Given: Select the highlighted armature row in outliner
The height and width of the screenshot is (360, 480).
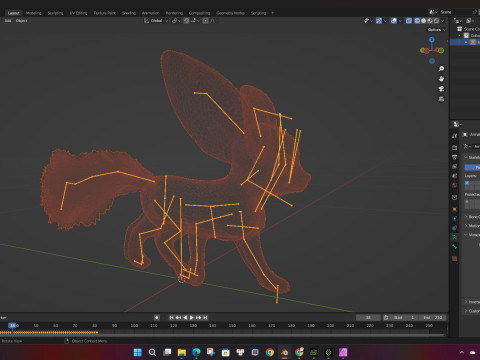Looking at the screenshot, I should (x=465, y=42).
